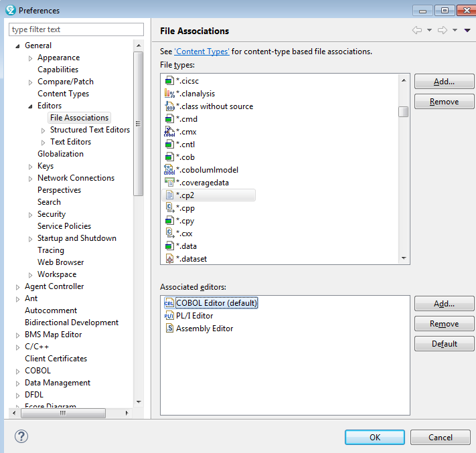Click the *.coveragedata icon
Screen dimensions: 476x453
[169, 183]
